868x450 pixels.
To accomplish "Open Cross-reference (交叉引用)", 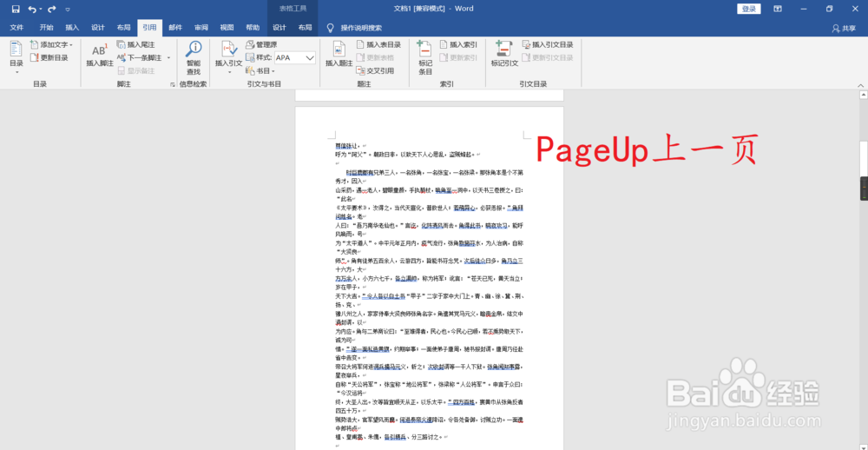I will (375, 71).
